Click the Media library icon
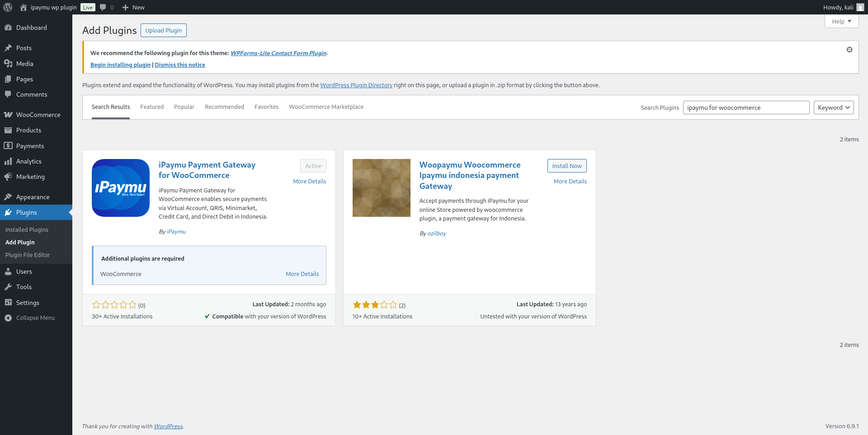868x435 pixels. point(8,64)
